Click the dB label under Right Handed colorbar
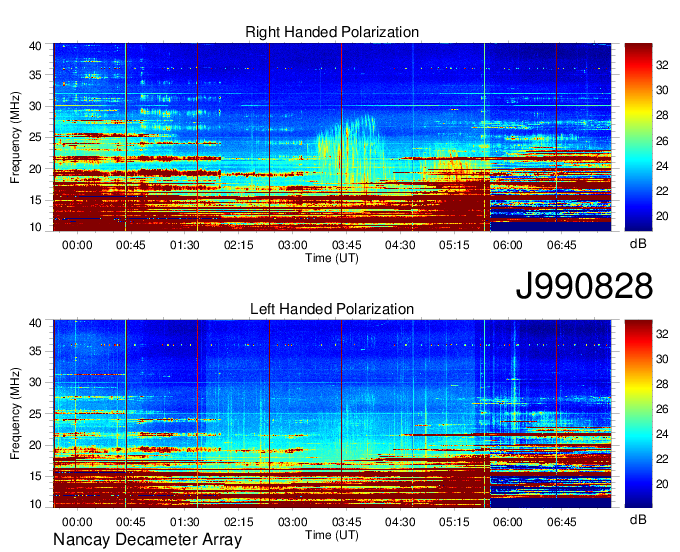Screen dimensions: 680x552 (638, 244)
